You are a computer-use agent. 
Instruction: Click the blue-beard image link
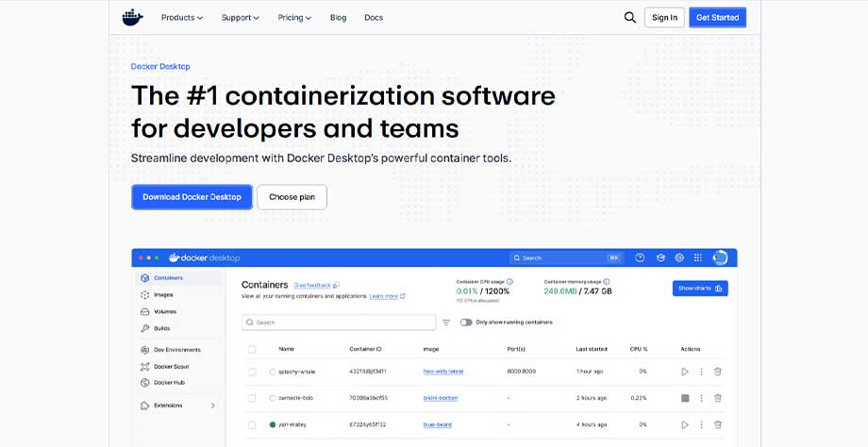tap(438, 425)
